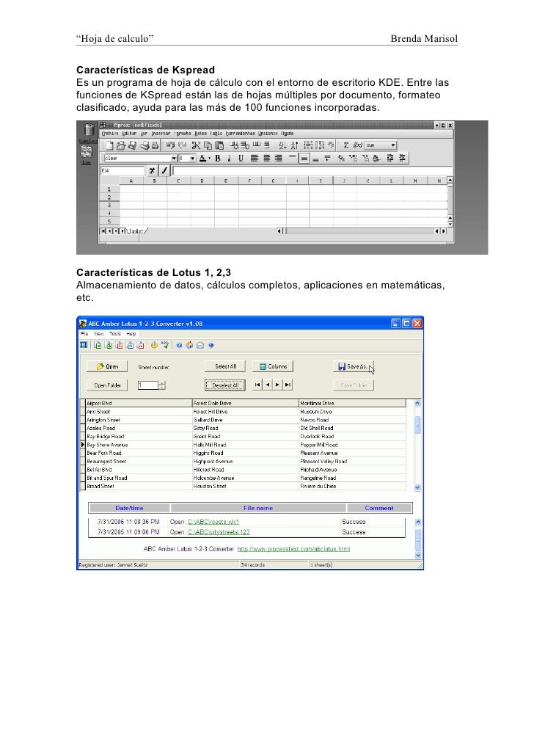This screenshot has height=756, width=534.
Task: Click the Open Folder button
Action: pyautogui.click(x=107, y=385)
